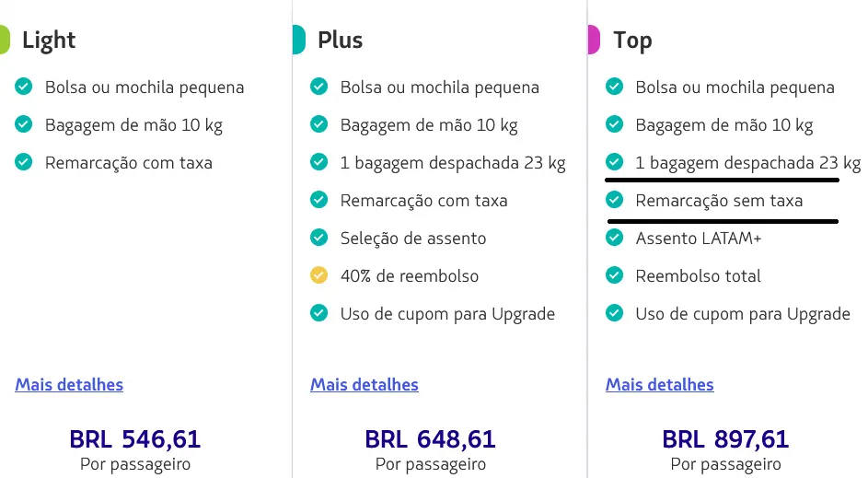Click the check icon beside Assento LATAM+
Image resolution: width=868 pixels, height=478 pixels.
click(614, 238)
